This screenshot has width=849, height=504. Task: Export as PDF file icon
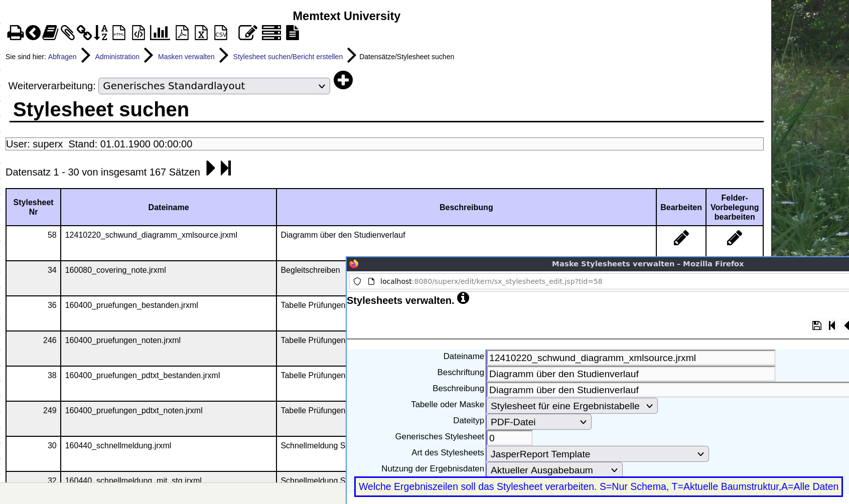[182, 33]
